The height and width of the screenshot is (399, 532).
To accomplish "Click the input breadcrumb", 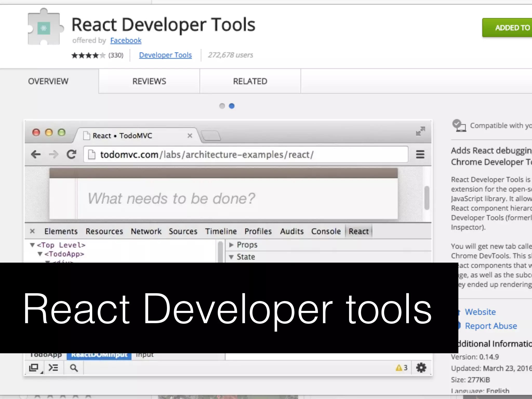I will [145, 355].
